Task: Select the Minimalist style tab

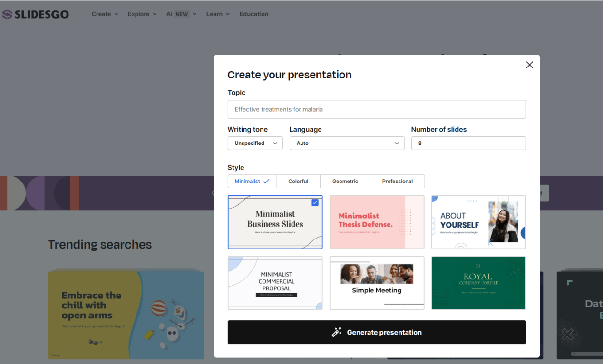Action: 252,181
